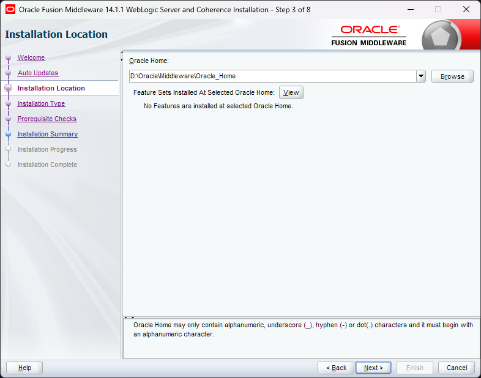Go Back to the previous step
This screenshot has width=481, height=378.
336,368
